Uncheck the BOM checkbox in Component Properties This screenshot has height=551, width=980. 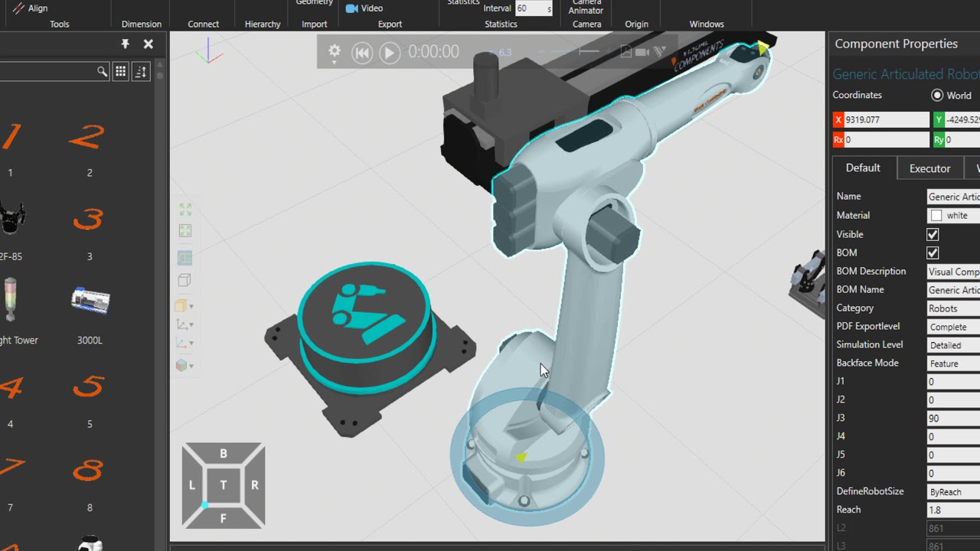coord(933,253)
